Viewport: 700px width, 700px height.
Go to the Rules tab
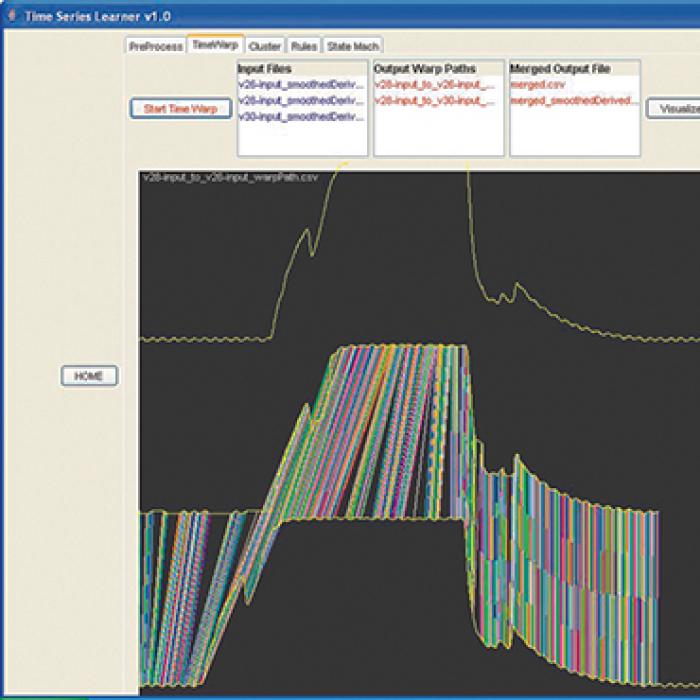tap(304, 46)
